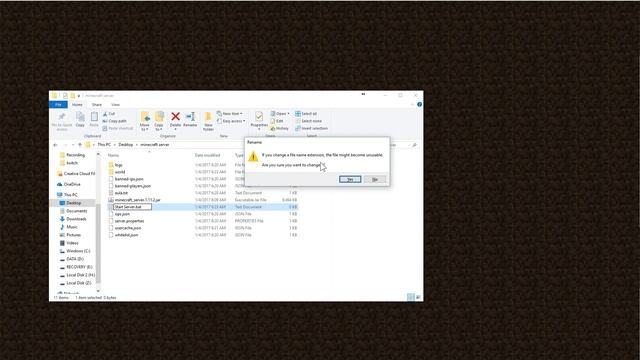The image size is (640, 360).
Task: Decline the extension change with No
Action: [x=375, y=180]
